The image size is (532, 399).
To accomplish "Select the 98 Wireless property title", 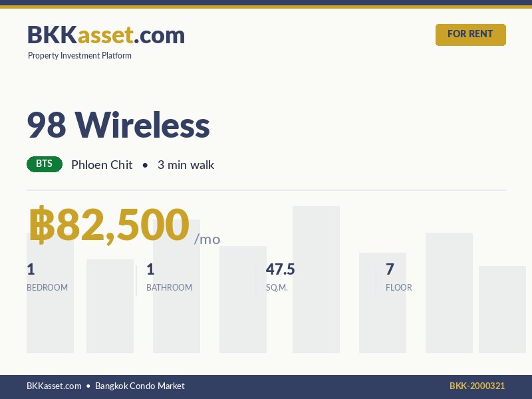I will click(x=118, y=125).
